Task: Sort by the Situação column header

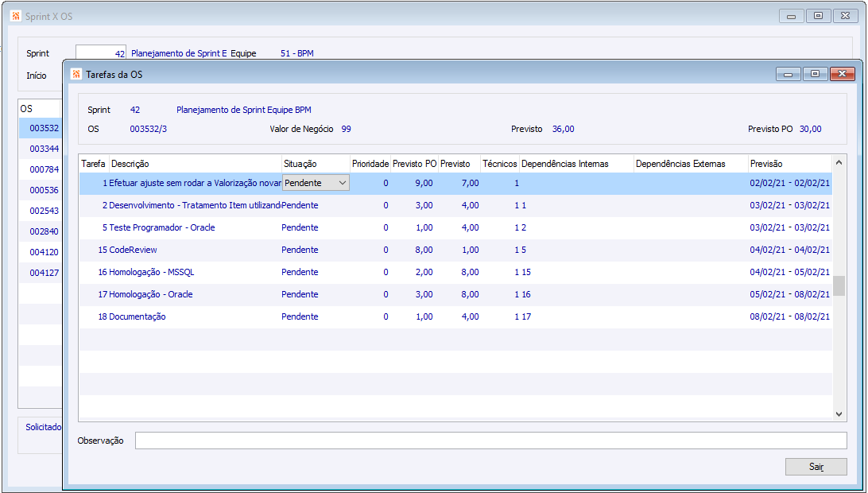Action: click(316, 164)
